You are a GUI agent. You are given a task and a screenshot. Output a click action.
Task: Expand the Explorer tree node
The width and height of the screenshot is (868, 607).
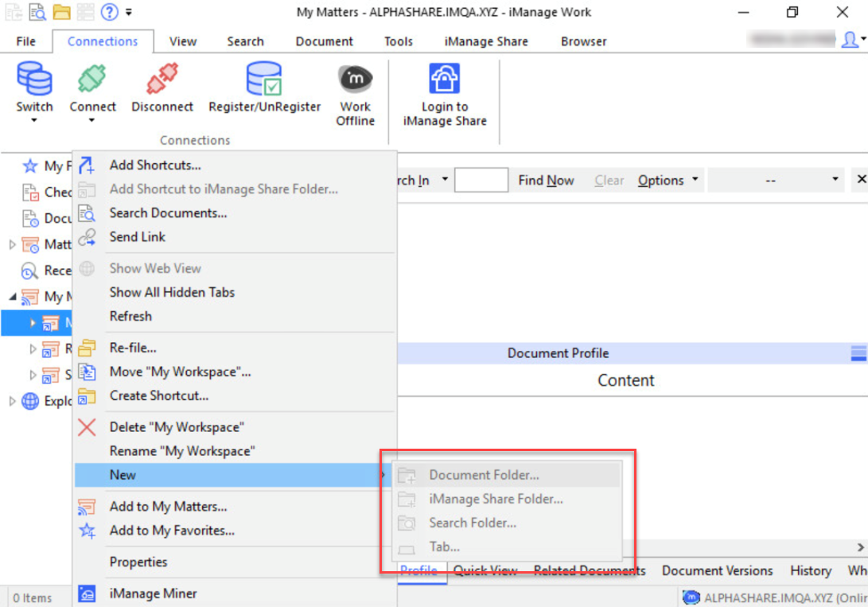12,401
